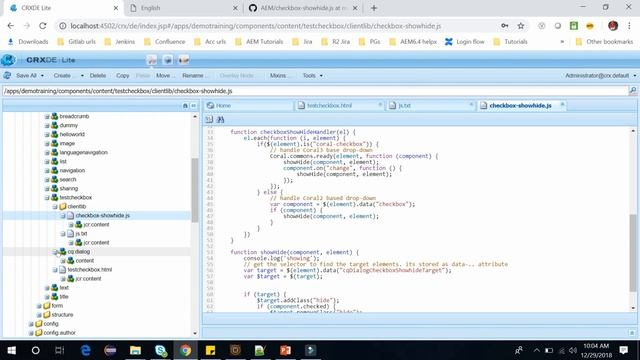Click the Create button
640x360 pixels.
point(62,76)
